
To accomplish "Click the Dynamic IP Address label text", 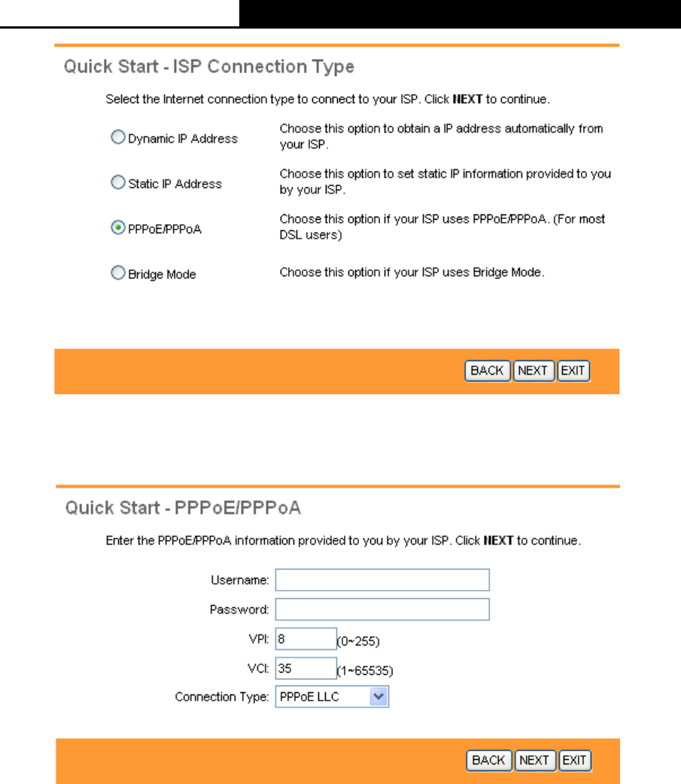I will [183, 138].
